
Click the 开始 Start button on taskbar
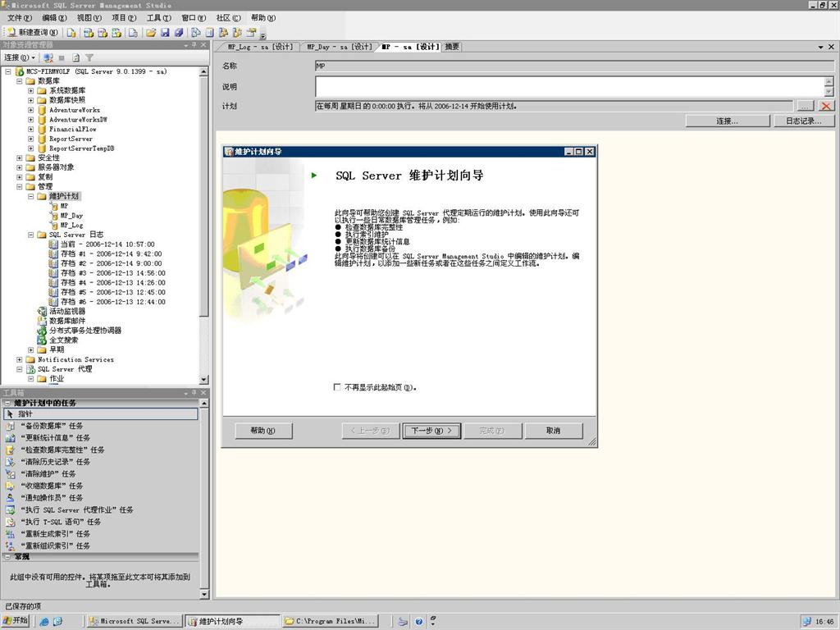pos(16,620)
